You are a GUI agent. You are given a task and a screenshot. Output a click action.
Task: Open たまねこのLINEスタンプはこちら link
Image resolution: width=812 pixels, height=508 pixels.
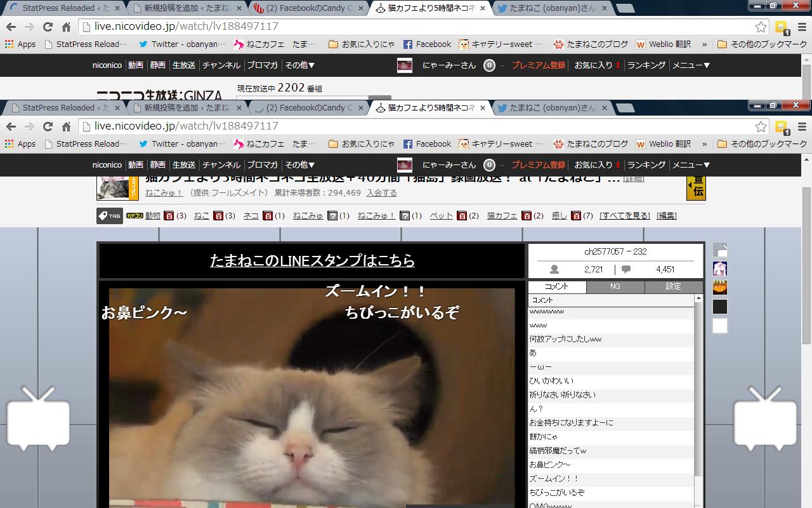click(312, 261)
